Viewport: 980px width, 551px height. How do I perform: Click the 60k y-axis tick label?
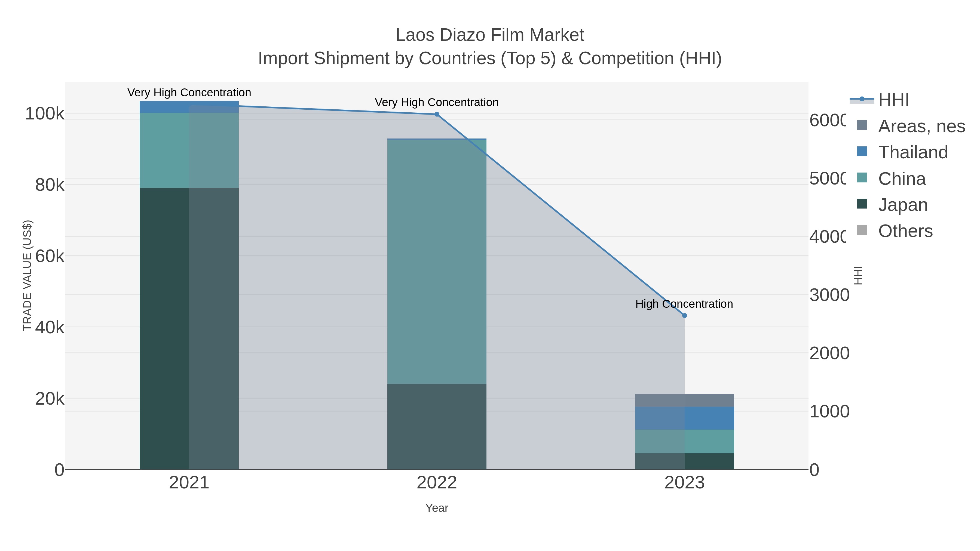[x=50, y=256]
